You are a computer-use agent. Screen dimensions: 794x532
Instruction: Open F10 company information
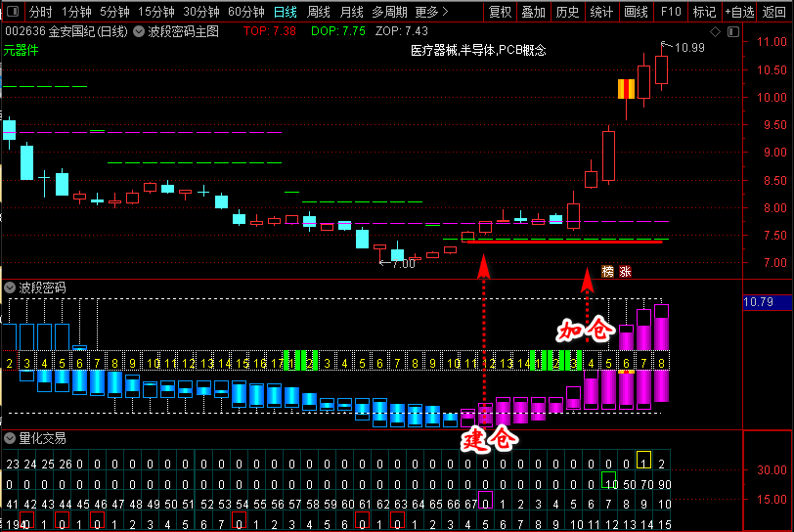tap(671, 12)
